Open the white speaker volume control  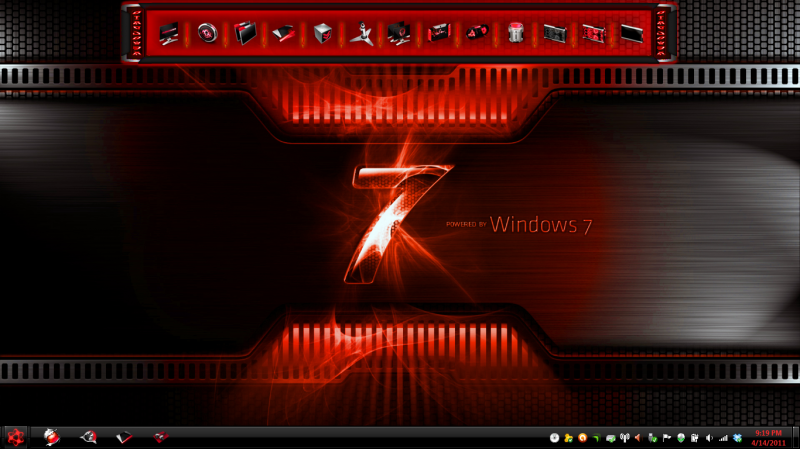coord(709,438)
